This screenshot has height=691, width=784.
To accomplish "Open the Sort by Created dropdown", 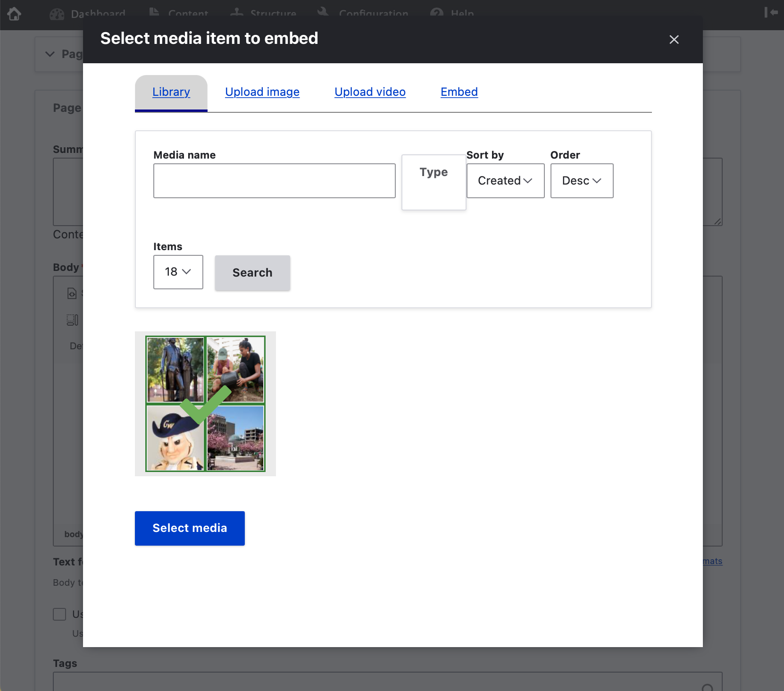I will (505, 181).
